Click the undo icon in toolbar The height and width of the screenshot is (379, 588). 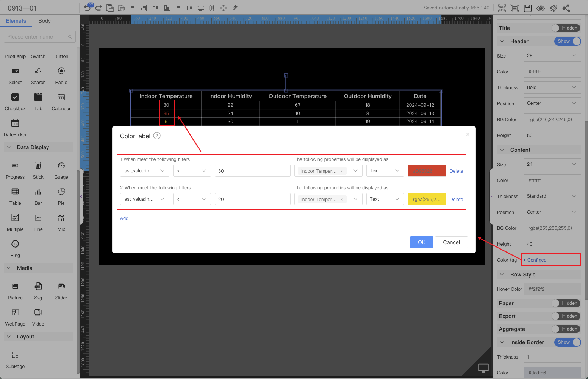[88, 8]
